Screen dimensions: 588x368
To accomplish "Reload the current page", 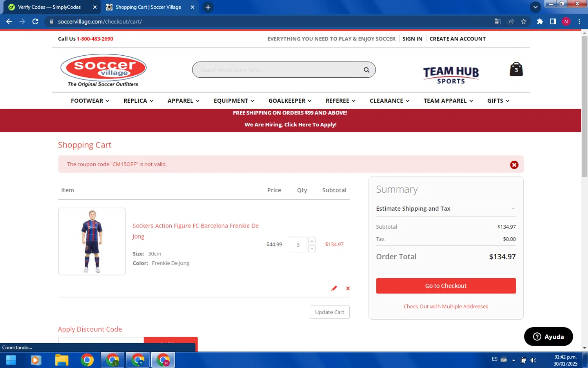I will pos(35,22).
